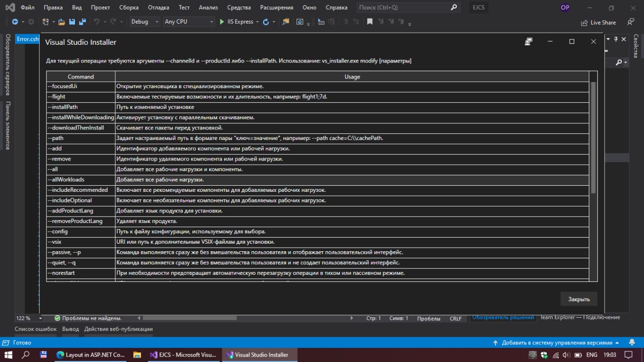The height and width of the screenshot is (362, 644).
Task: Click the Open File folder icon
Action: pyautogui.click(x=61, y=22)
